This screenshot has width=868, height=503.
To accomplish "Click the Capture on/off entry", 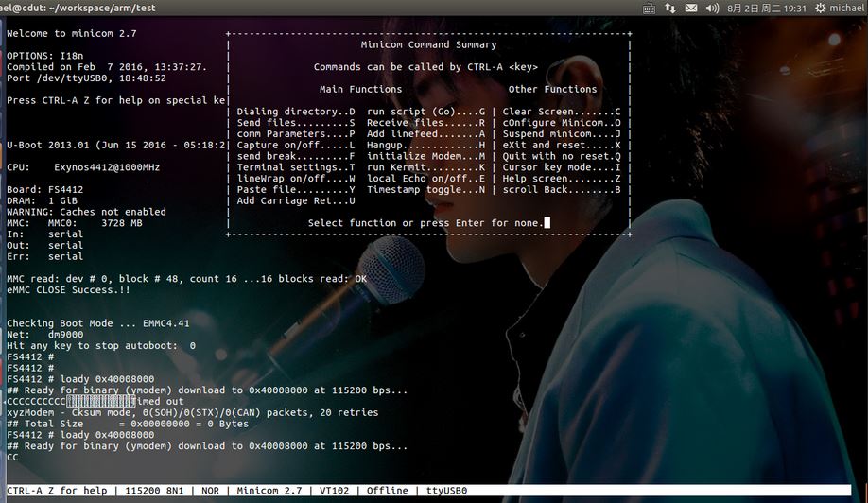I will point(296,145).
